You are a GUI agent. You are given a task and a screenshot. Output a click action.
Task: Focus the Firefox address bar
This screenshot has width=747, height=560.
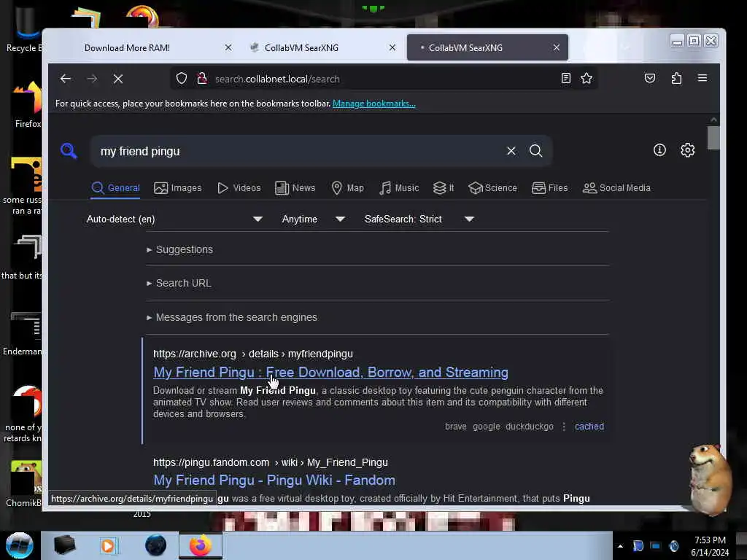pos(384,79)
